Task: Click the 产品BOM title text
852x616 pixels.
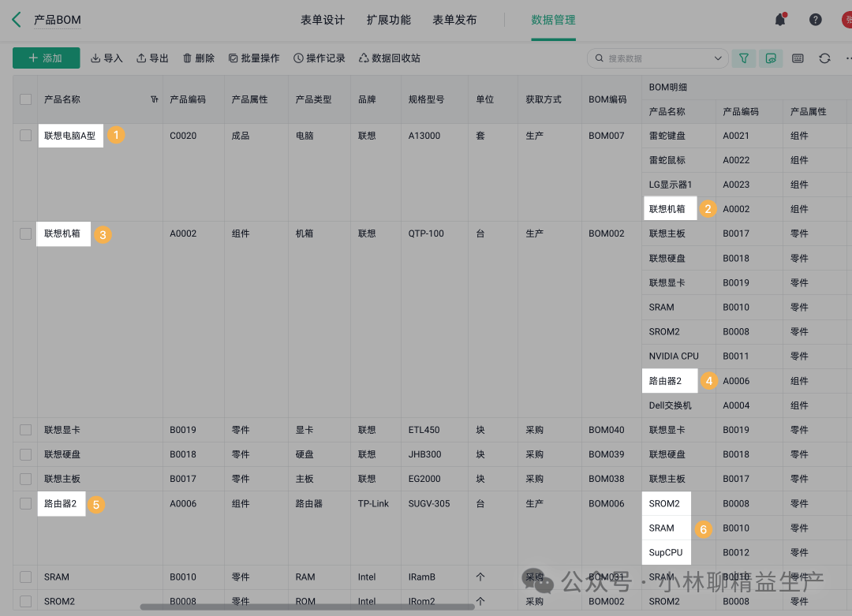Action: point(57,20)
